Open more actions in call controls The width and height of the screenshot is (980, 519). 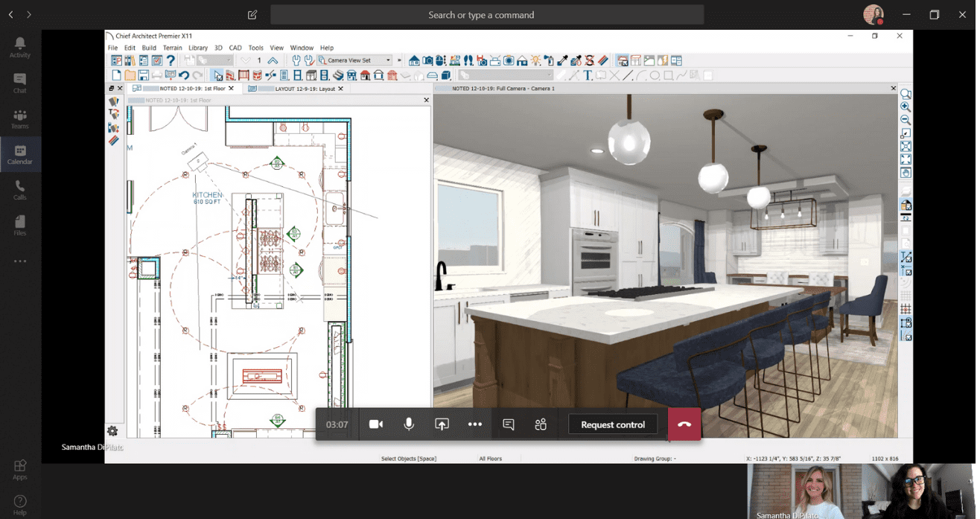[x=475, y=424]
